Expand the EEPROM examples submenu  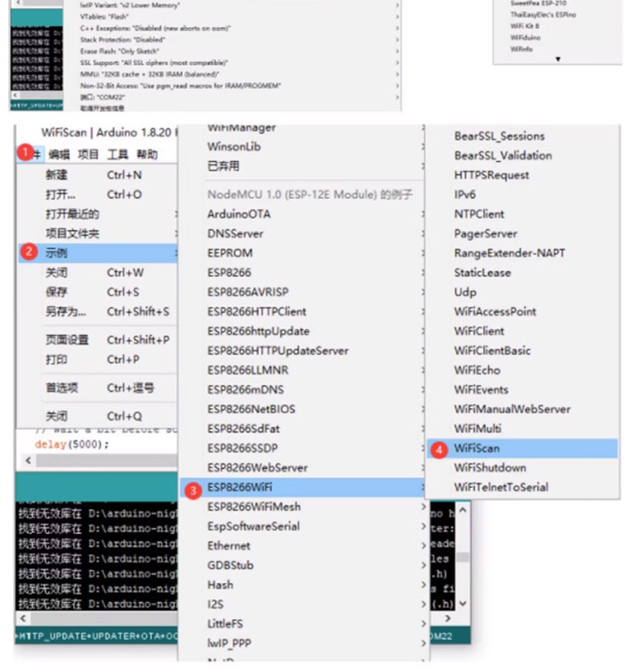[303, 253]
